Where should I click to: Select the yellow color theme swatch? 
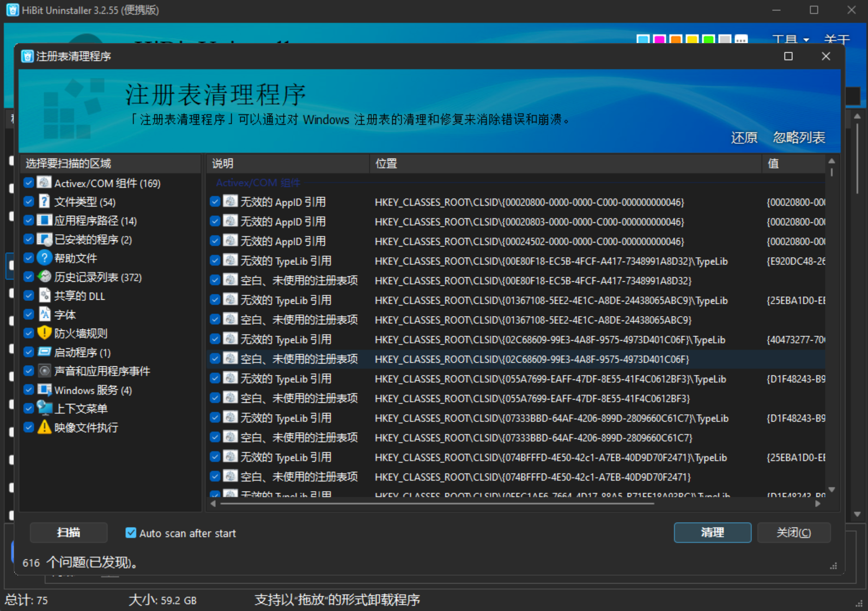pos(692,40)
